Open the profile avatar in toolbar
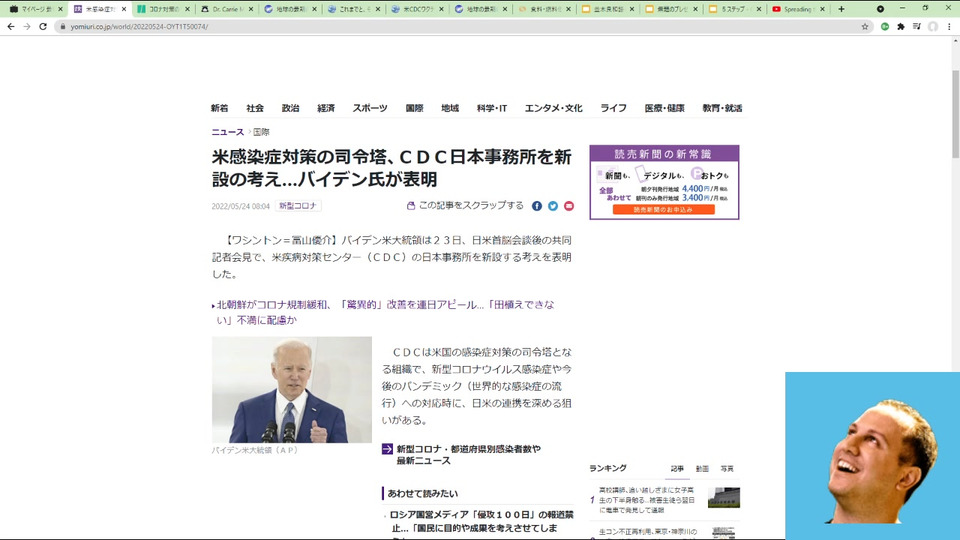Image resolution: width=960 pixels, height=540 pixels. 932,26
